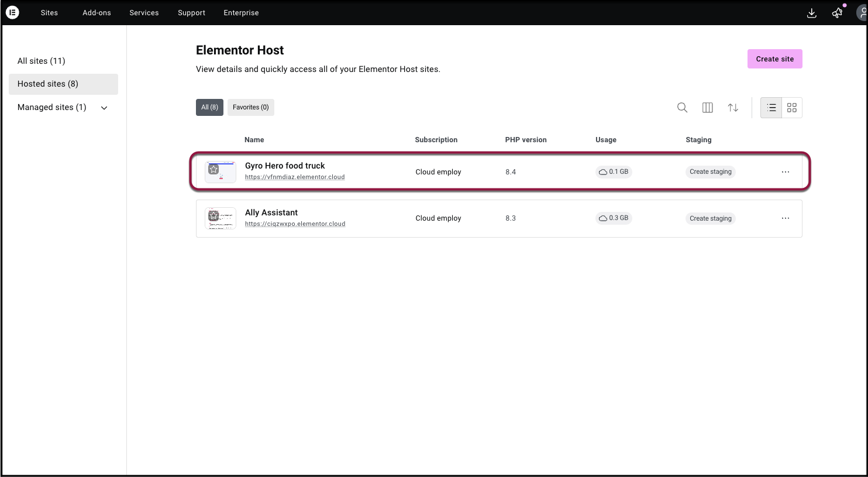Click the Elementor logo icon
This screenshot has width=868, height=477.
pos(12,12)
